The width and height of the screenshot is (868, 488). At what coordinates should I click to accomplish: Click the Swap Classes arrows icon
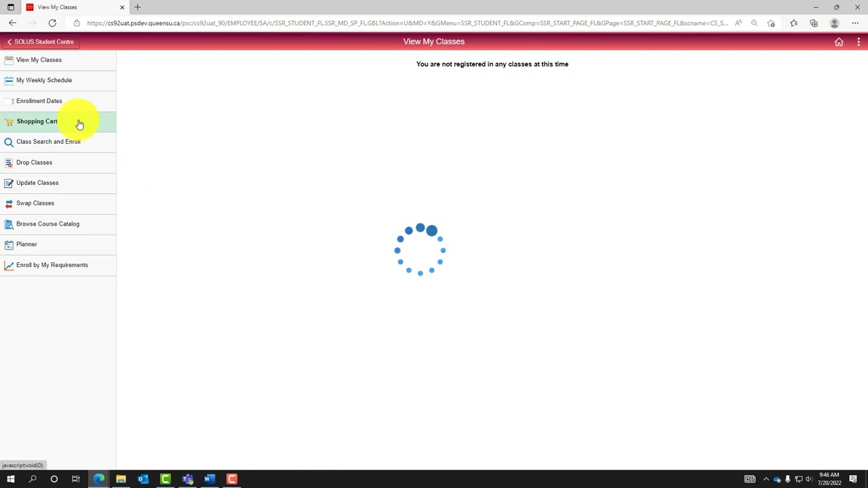pos(9,203)
